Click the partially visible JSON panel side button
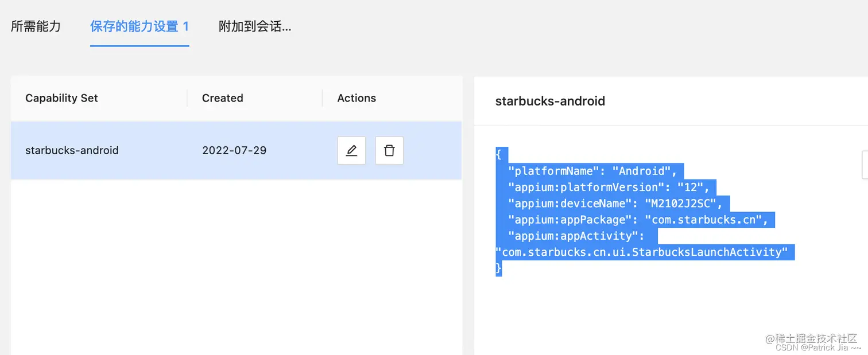The image size is (868, 355). point(865,165)
